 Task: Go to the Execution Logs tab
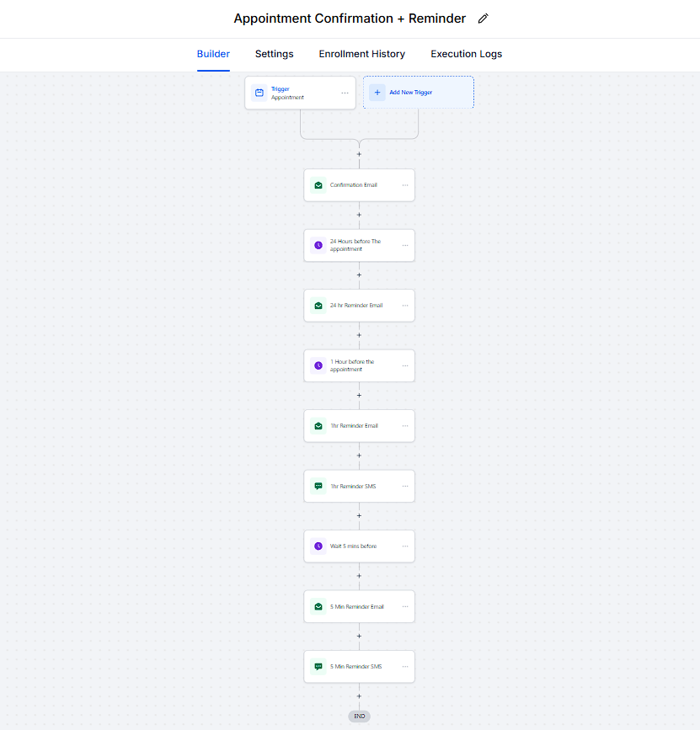click(x=466, y=54)
